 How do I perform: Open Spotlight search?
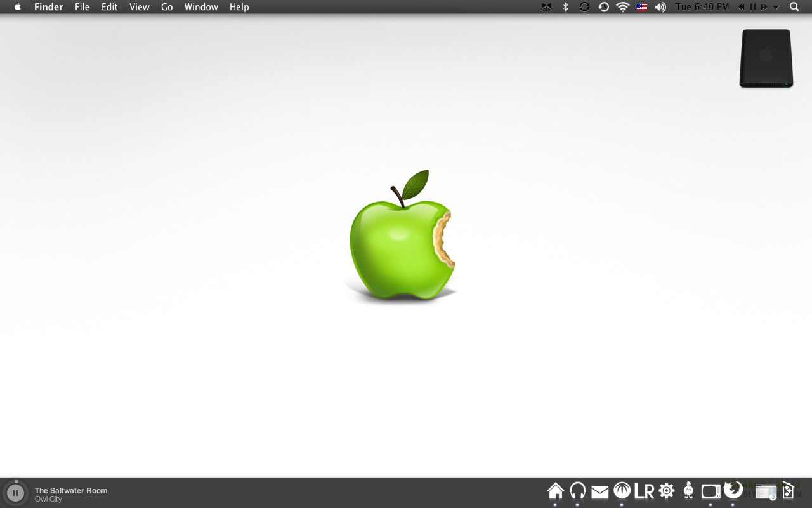[794, 7]
